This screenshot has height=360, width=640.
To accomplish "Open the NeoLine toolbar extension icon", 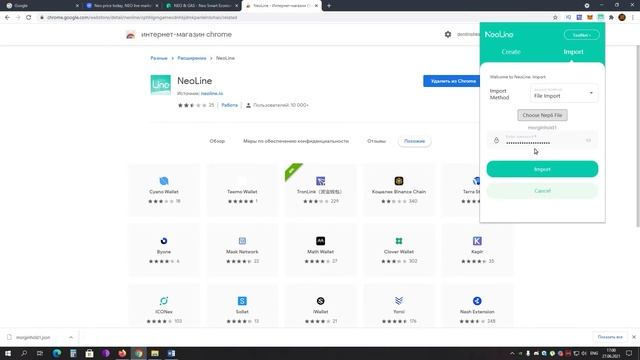I will pyautogui.click(x=600, y=18).
